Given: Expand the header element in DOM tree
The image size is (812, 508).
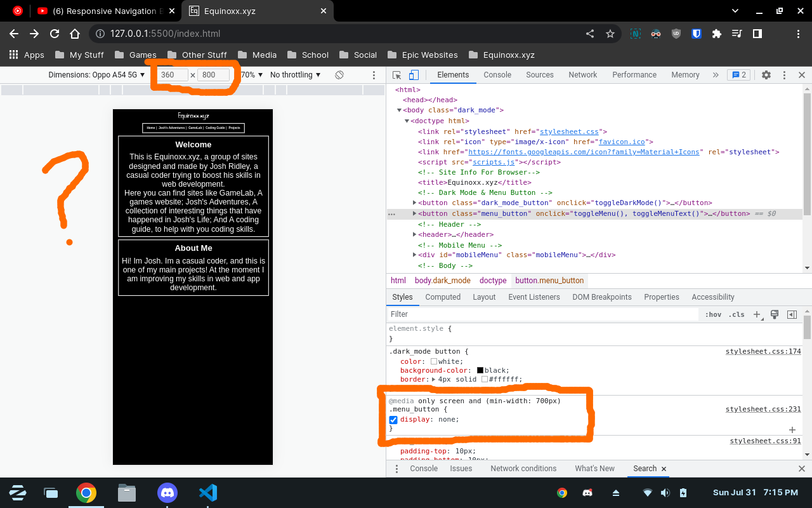Looking at the screenshot, I should pyautogui.click(x=414, y=234).
